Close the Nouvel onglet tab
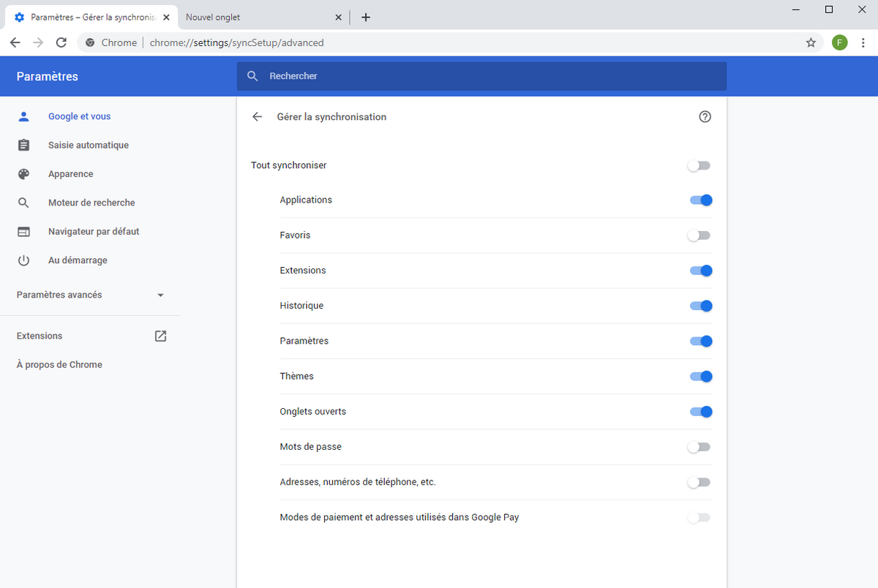The height and width of the screenshot is (588, 878). (x=338, y=17)
